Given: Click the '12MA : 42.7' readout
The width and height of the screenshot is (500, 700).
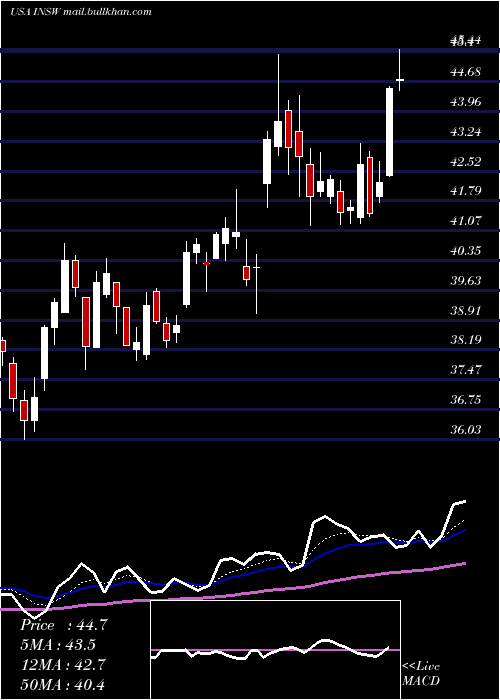Looking at the screenshot, I should pyautogui.click(x=63, y=664).
